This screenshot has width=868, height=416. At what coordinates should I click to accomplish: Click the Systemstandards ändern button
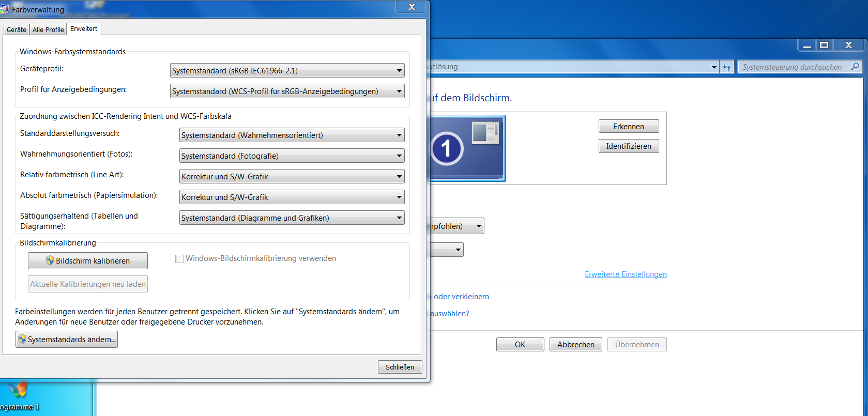click(67, 339)
